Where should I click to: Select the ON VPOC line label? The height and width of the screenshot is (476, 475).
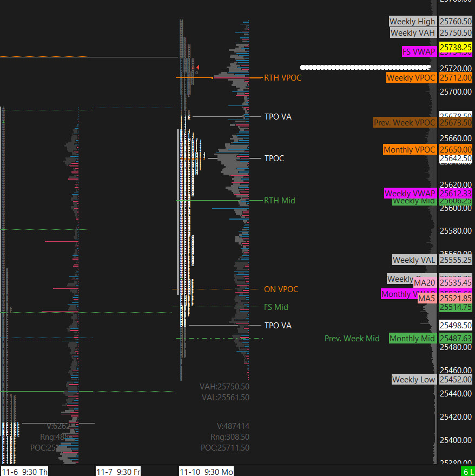(281, 289)
